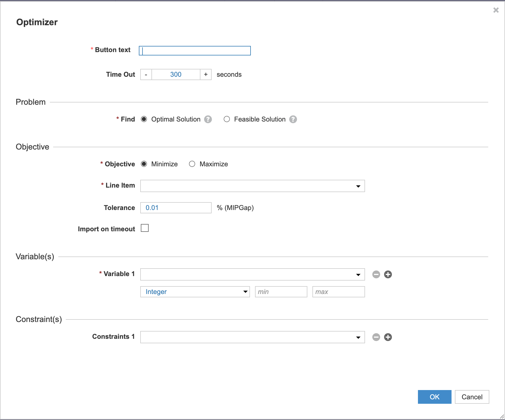Decrease Time Out with the minus stepper
The width and height of the screenshot is (505, 420).
point(146,74)
